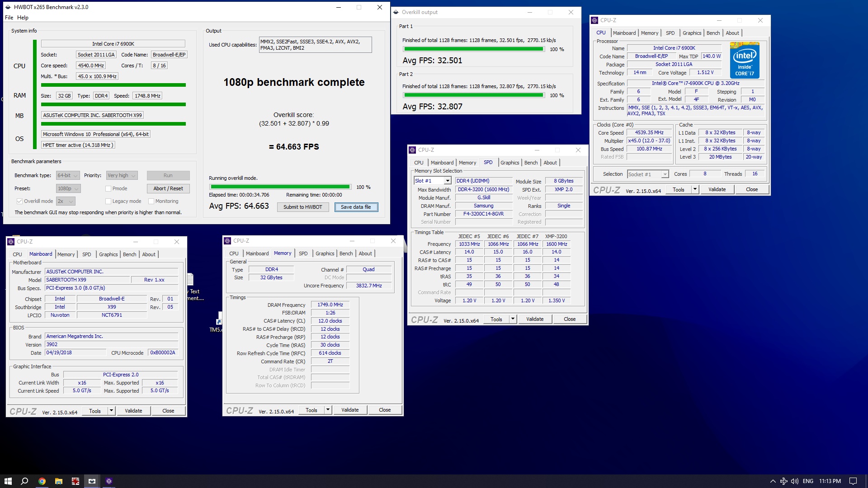Screen dimensions: 868x488
Task: Click the Intel Core i7 logo in CPU-Z
Action: pyautogui.click(x=745, y=60)
